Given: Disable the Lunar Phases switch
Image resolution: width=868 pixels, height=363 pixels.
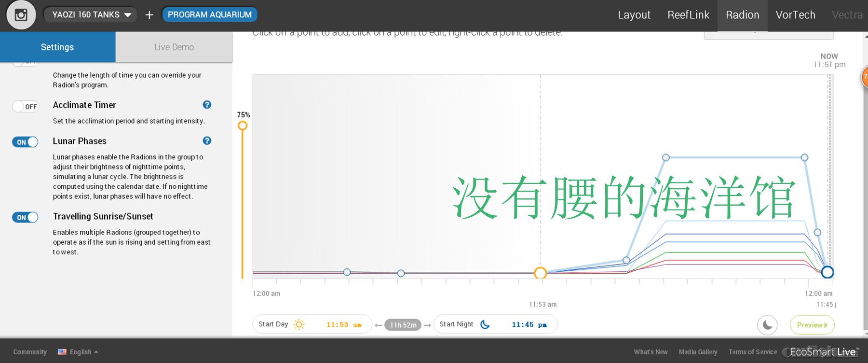Looking at the screenshot, I should [x=25, y=142].
